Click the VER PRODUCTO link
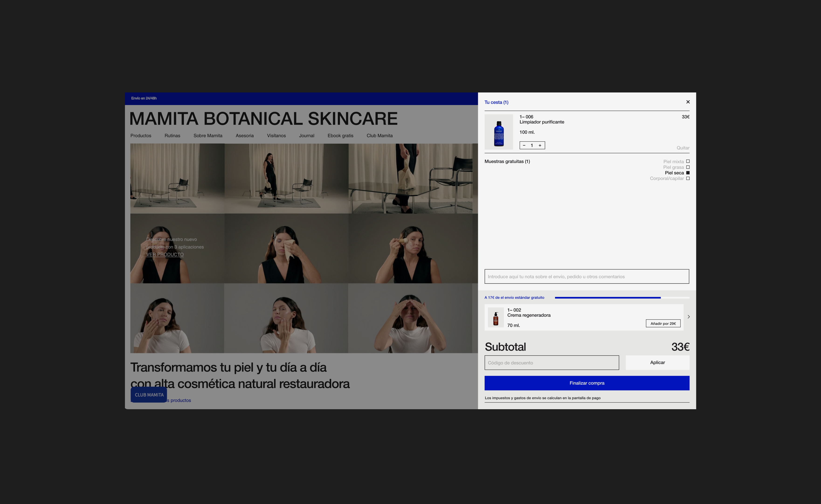 [x=165, y=254]
